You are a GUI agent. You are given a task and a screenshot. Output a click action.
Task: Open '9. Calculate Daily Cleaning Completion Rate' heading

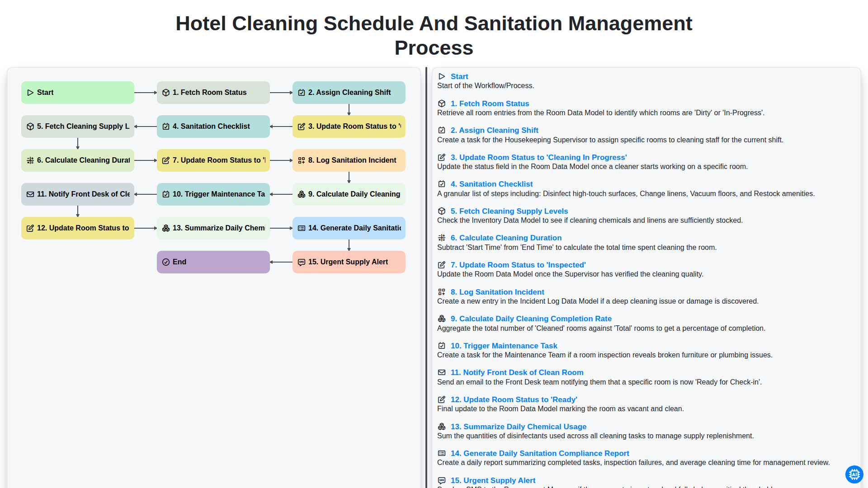[531, 319]
